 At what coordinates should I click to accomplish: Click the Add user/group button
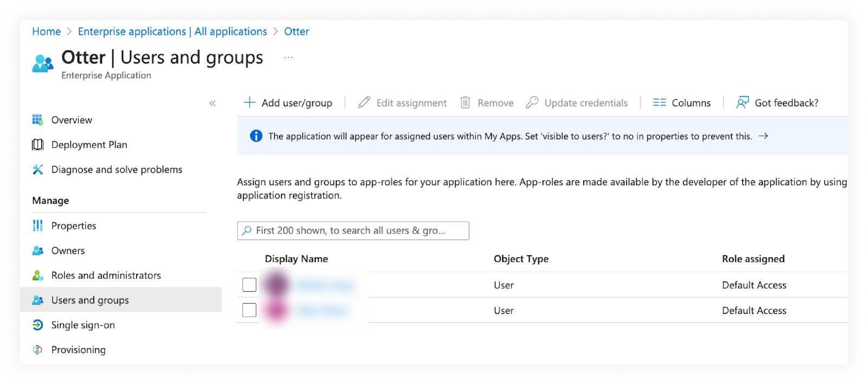(288, 103)
